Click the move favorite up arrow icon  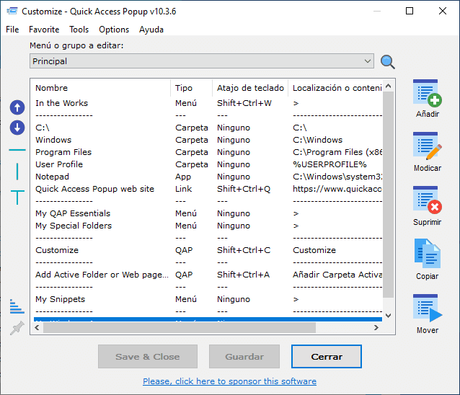tap(17, 107)
